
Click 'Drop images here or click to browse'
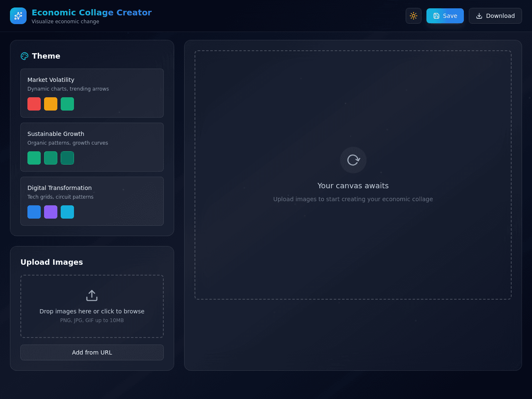[x=92, y=311]
